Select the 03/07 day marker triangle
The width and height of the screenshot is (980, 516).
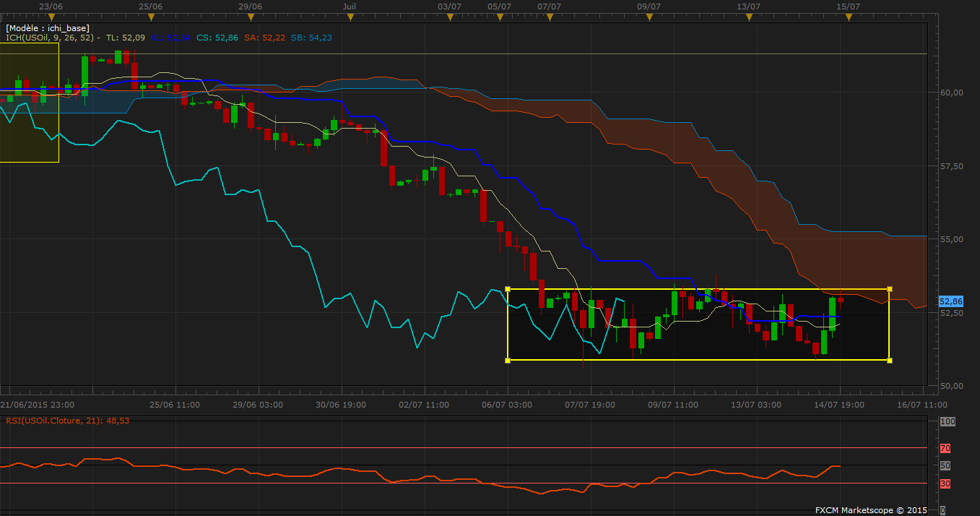(x=449, y=17)
